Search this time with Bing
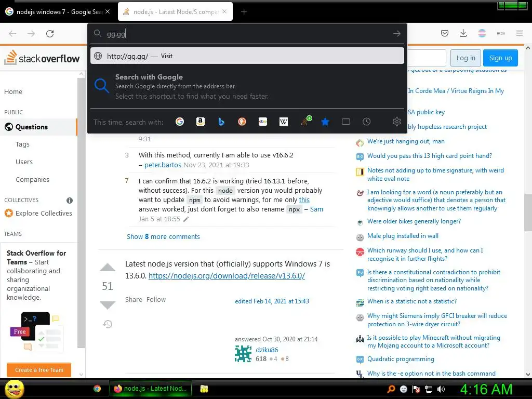 [221, 122]
